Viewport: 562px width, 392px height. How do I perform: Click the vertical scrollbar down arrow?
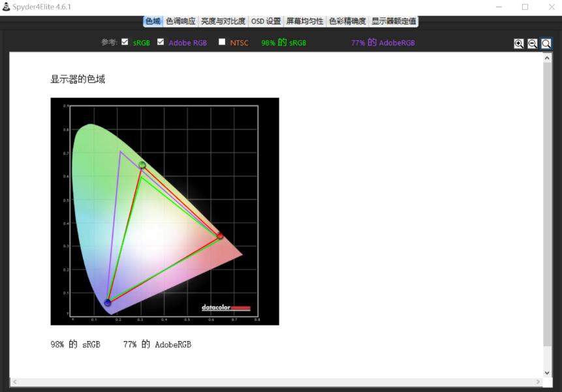click(x=547, y=372)
